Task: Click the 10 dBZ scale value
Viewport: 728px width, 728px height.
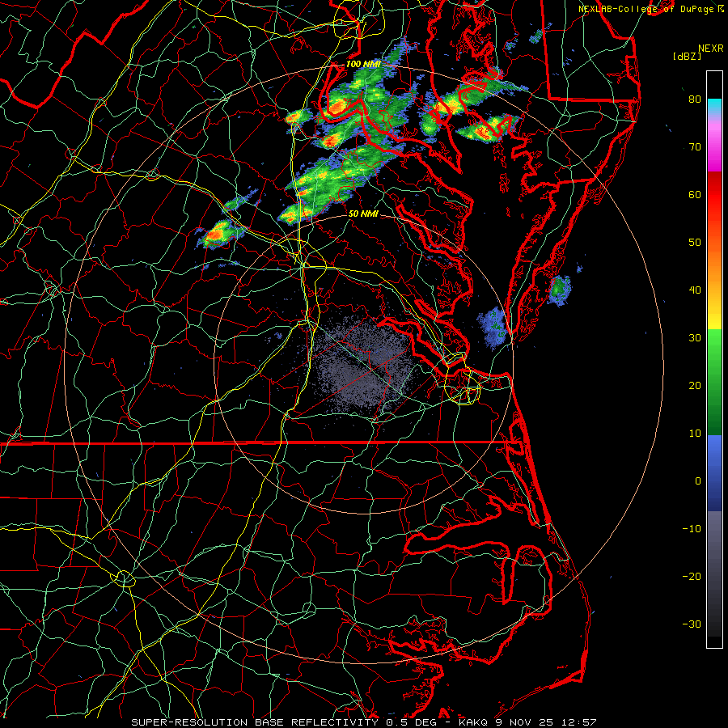Action: click(695, 434)
